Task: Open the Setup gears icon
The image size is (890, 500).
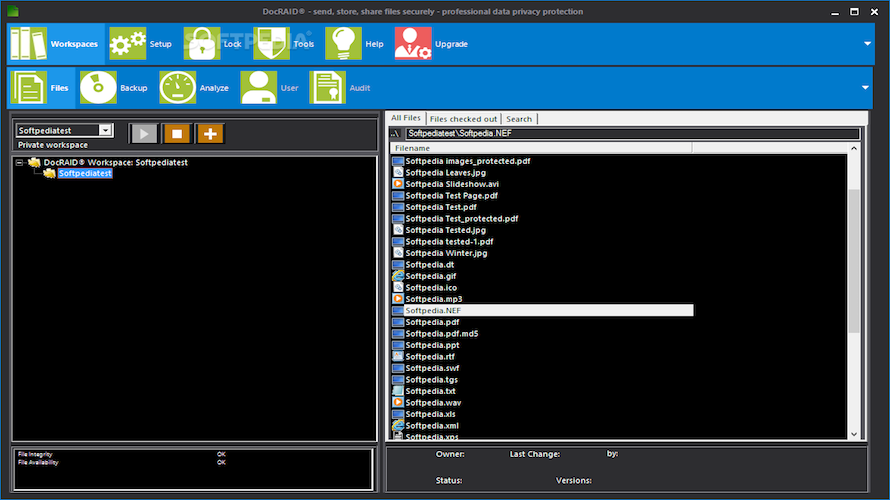Action: [x=128, y=44]
